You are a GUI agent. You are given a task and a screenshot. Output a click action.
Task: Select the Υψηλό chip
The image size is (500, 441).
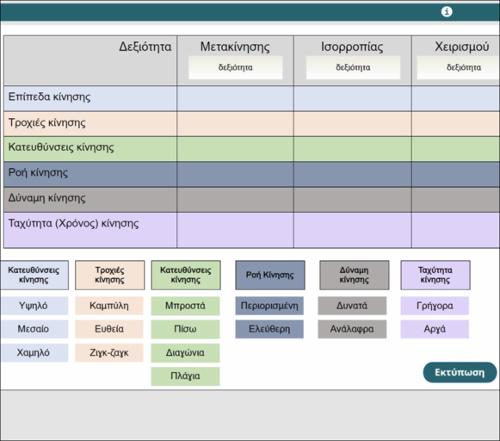pyautogui.click(x=33, y=306)
